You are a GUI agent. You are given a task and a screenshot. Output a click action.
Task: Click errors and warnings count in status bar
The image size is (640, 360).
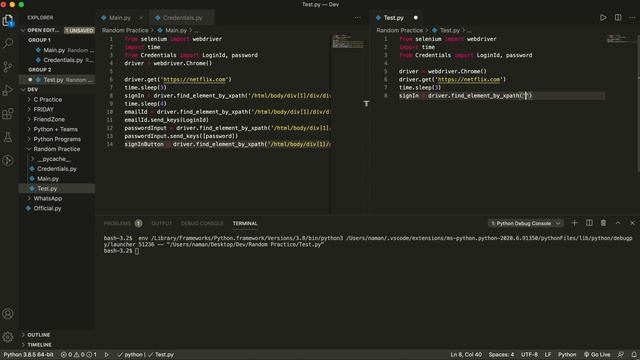tap(79, 355)
